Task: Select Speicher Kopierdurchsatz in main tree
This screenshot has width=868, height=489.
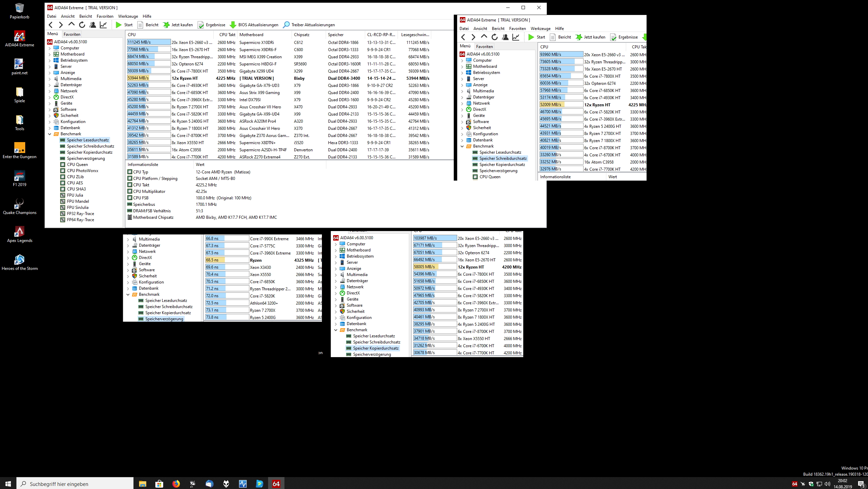Action: (90, 152)
